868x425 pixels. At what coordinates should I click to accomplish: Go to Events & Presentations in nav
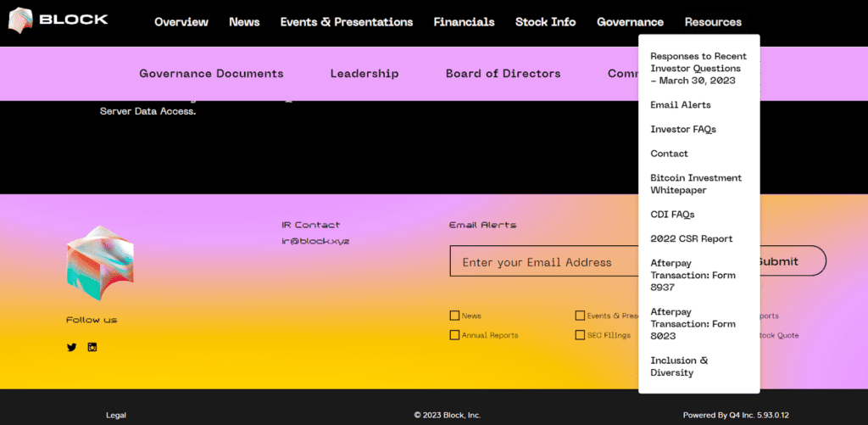347,22
